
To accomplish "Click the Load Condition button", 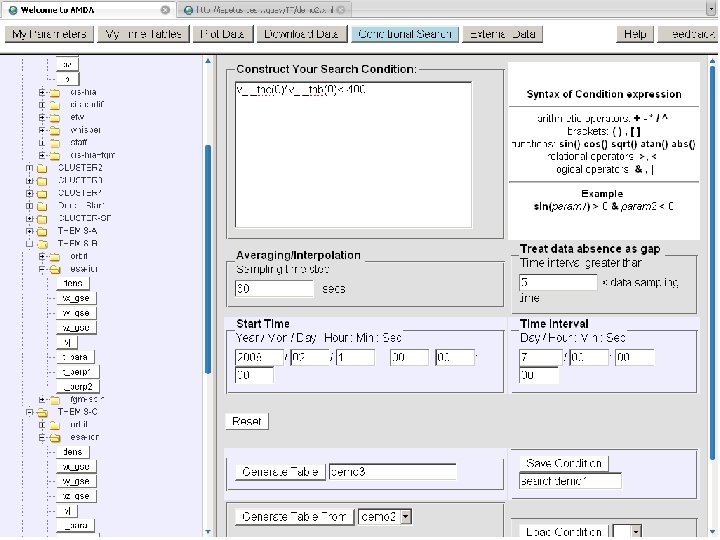I will click(564, 532).
